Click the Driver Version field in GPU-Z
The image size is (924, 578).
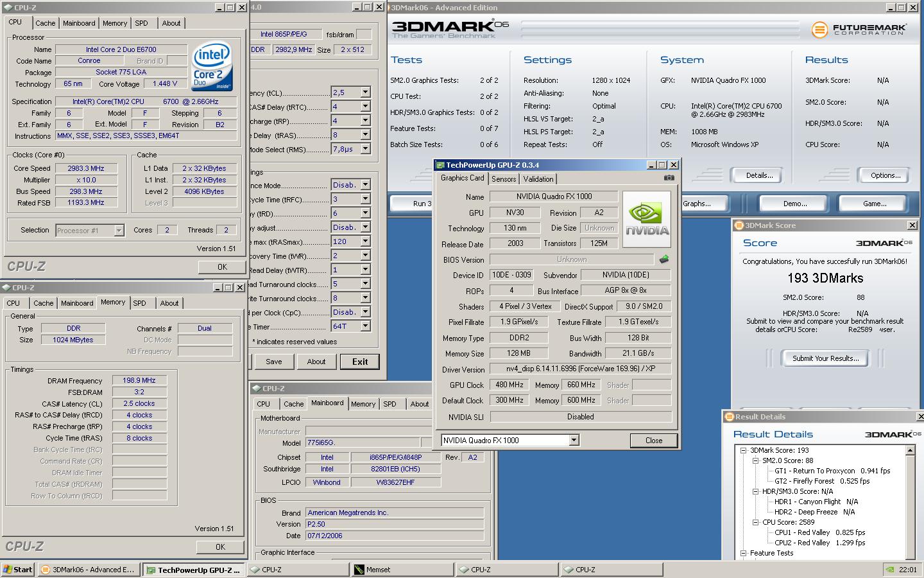(580, 369)
